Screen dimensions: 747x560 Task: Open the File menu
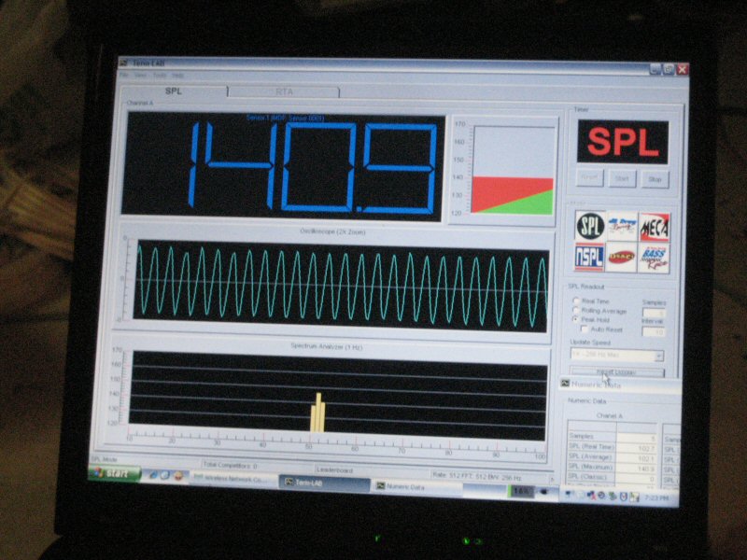[124, 75]
